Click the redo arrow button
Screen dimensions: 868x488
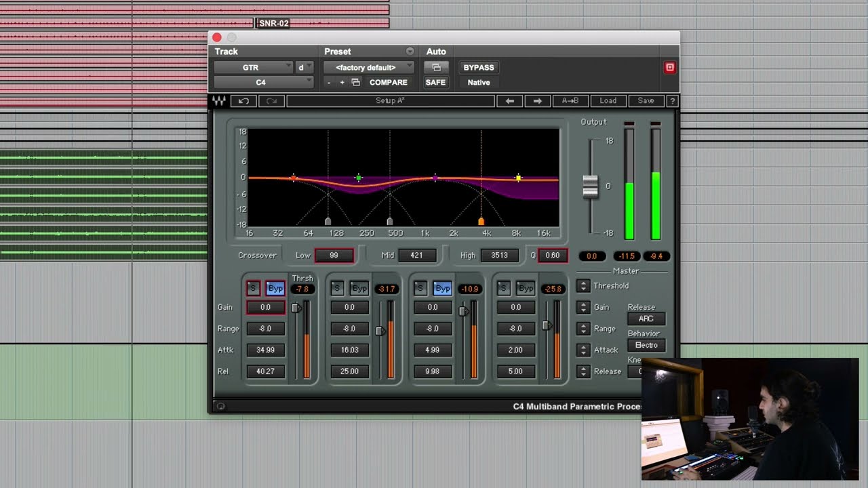271,101
